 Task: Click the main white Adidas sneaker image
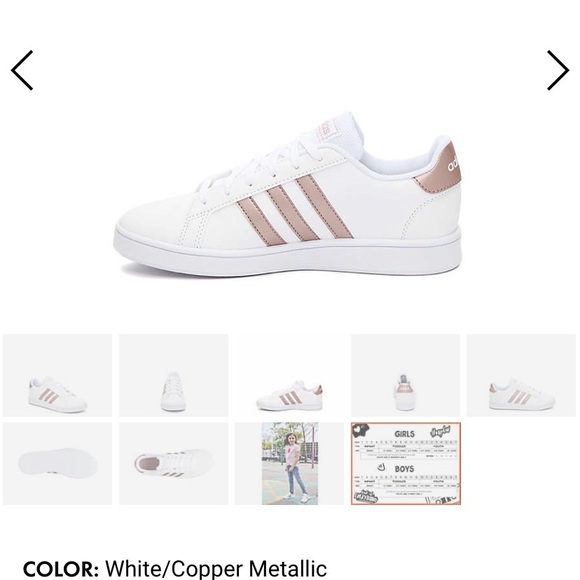pyautogui.click(x=288, y=194)
